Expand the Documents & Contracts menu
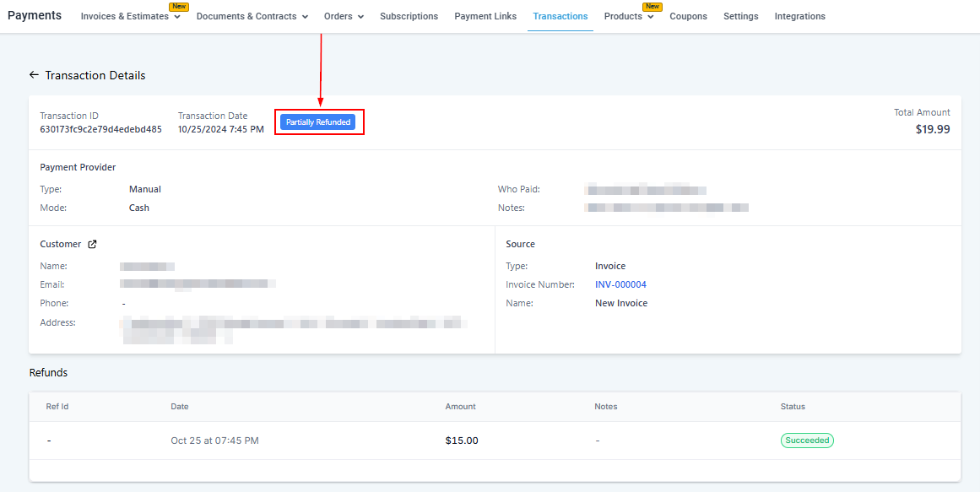 252,17
